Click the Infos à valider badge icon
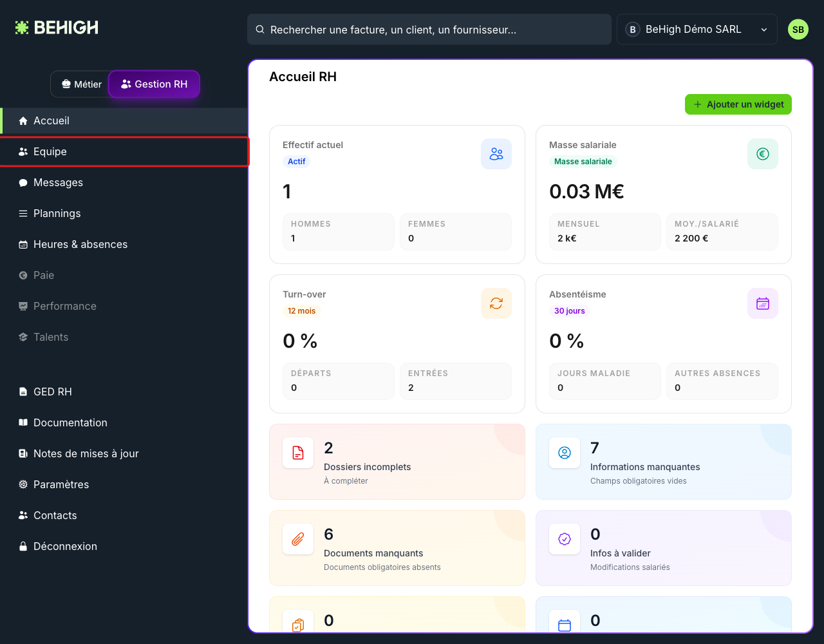 click(x=565, y=539)
